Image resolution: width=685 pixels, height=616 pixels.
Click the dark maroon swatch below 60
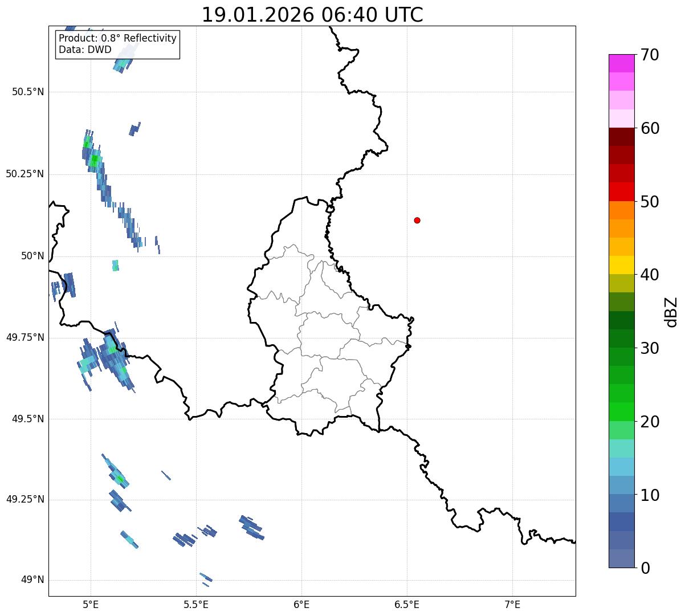click(622, 137)
